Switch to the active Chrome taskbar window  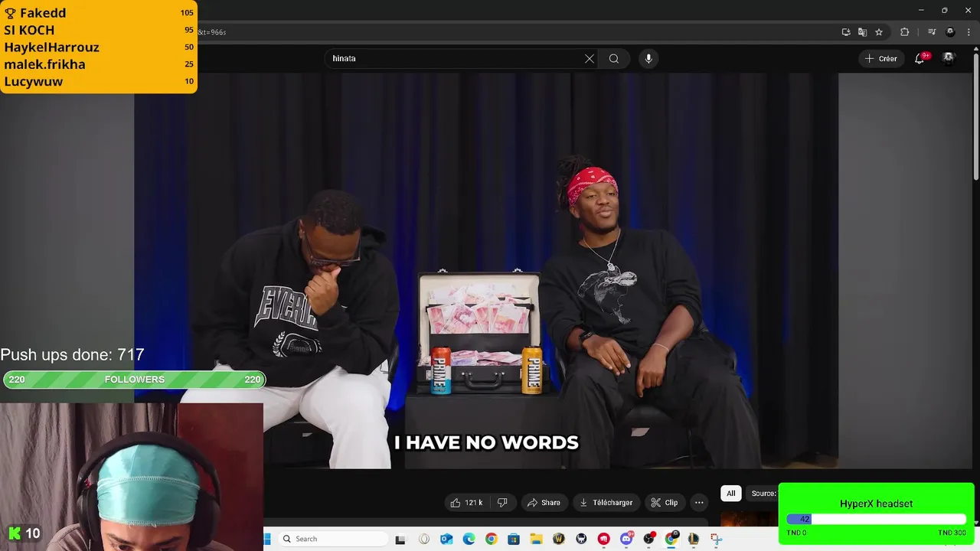[671, 539]
